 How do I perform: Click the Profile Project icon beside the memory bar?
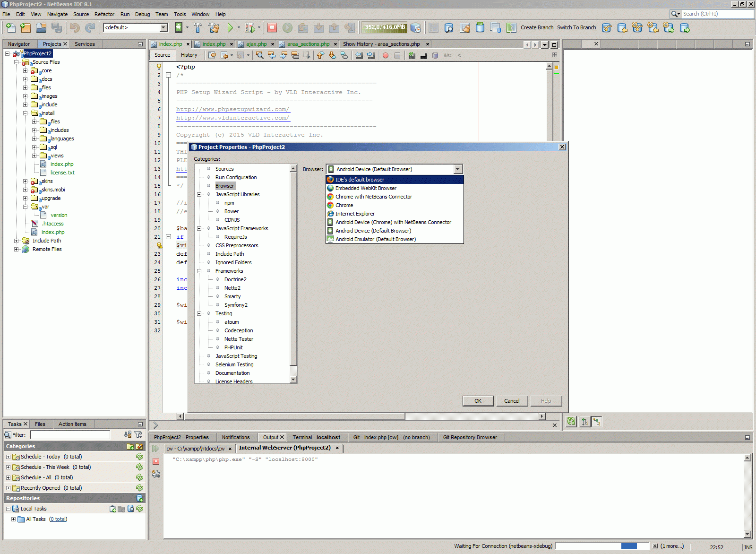(x=416, y=27)
